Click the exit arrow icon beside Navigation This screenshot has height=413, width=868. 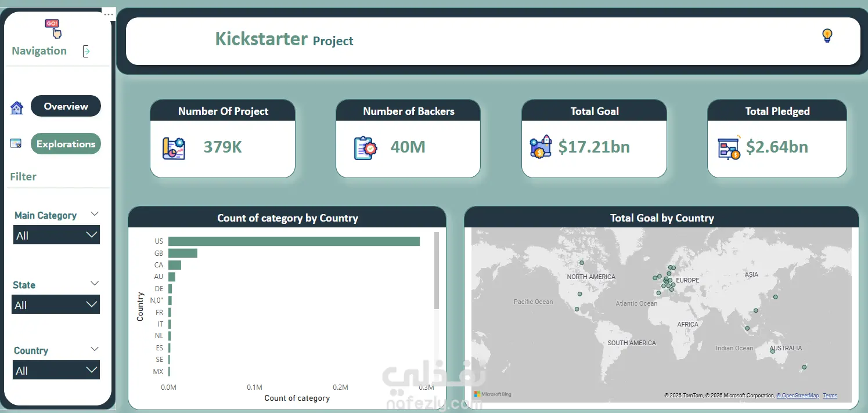(87, 51)
